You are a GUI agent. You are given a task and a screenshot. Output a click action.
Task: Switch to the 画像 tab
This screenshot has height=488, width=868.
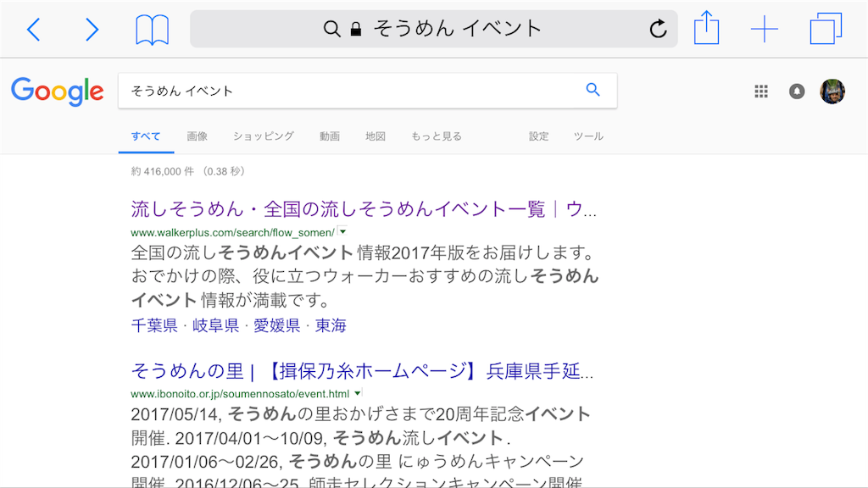[197, 136]
